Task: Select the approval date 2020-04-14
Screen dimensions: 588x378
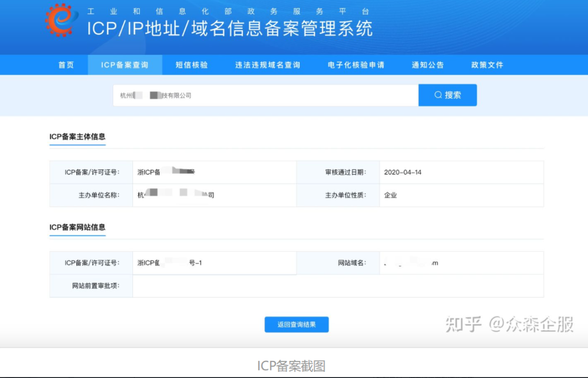Action: pos(403,172)
